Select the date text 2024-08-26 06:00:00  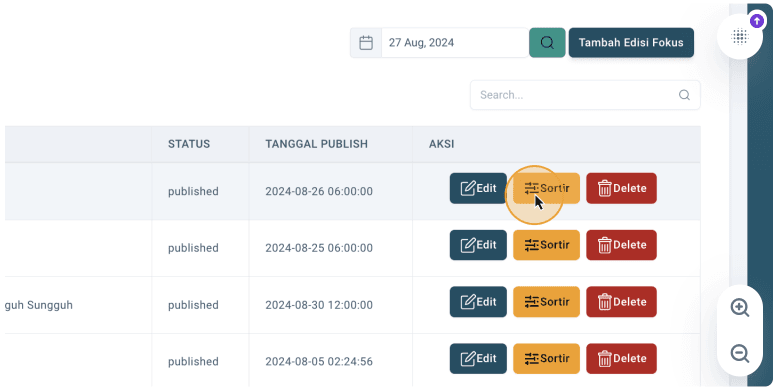click(319, 192)
